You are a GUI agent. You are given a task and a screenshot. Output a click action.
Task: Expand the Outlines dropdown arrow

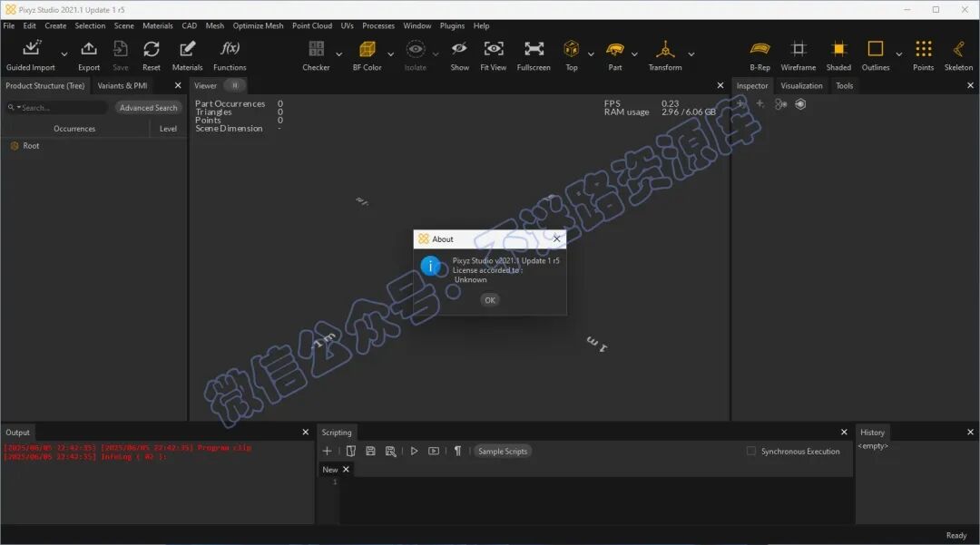[x=898, y=54]
